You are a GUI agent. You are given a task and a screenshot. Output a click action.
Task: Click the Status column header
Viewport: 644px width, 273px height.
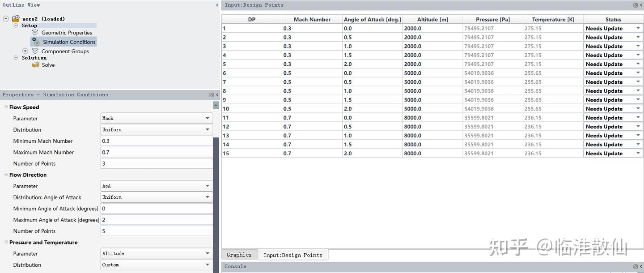pyautogui.click(x=613, y=19)
